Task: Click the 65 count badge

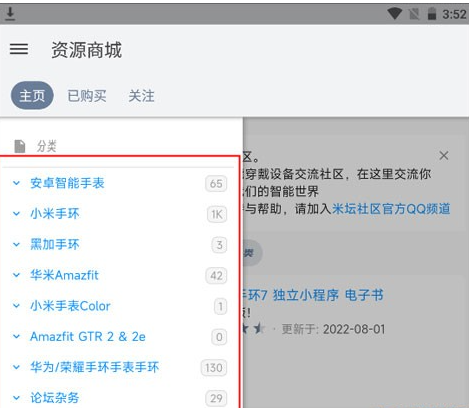Action: [x=216, y=183]
